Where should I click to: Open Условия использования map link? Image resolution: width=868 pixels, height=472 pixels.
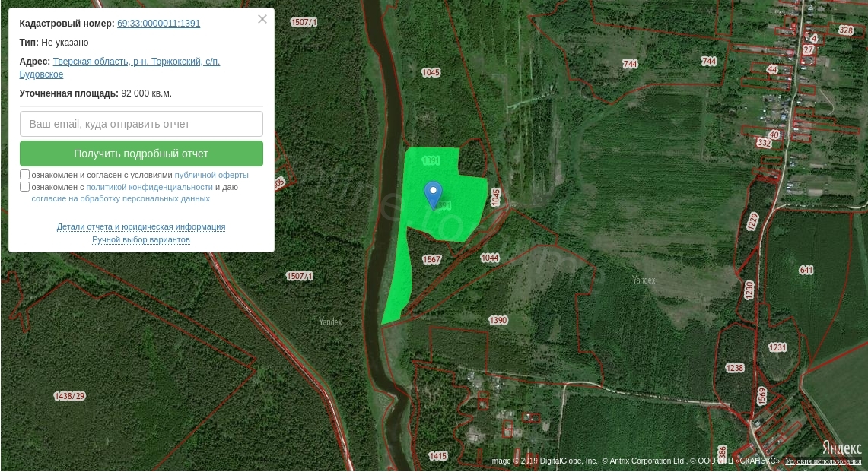[x=823, y=461]
